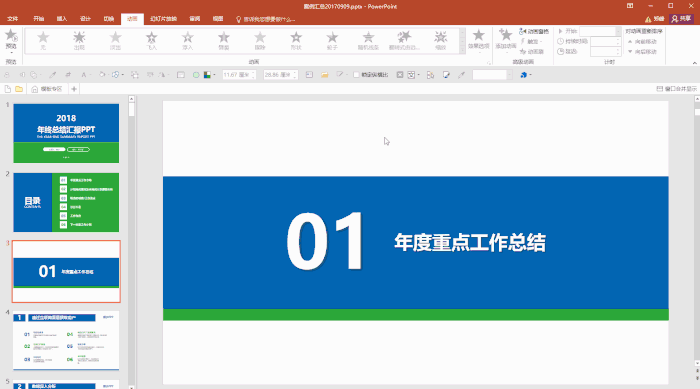
Task: Click the 共享 (Share) button
Action: coord(681,19)
